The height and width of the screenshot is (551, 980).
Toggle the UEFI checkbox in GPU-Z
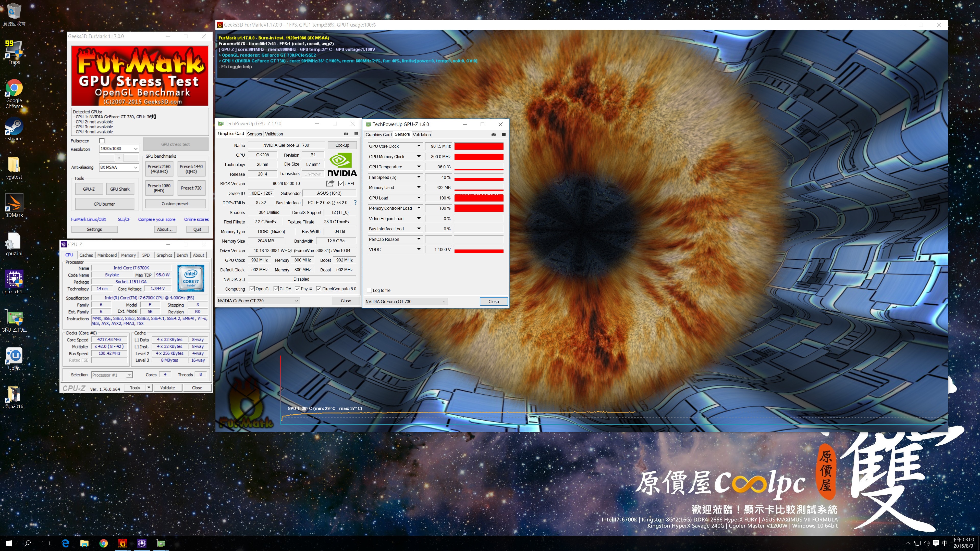[x=341, y=184]
